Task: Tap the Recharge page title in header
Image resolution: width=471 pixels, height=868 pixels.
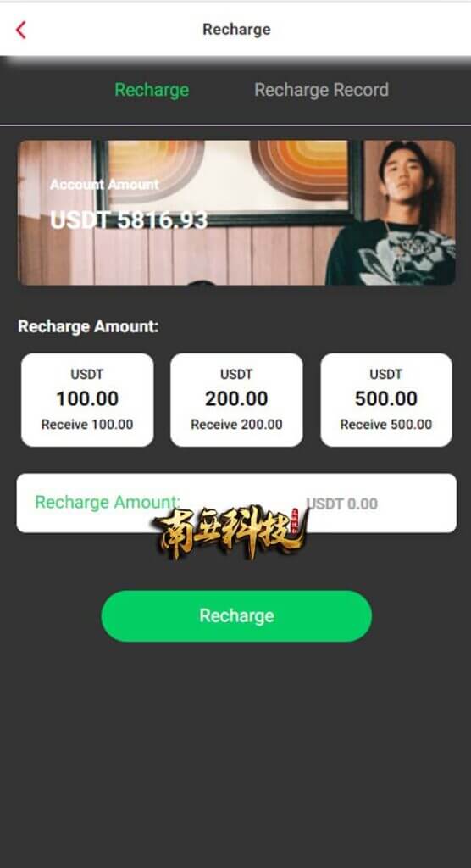Action: pos(236,30)
